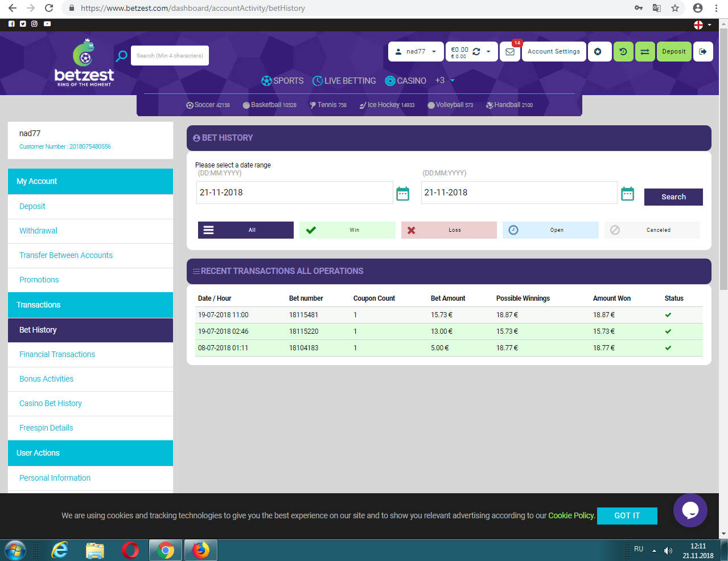
Task: Go to the LIVE BETTING section
Action: [344, 81]
